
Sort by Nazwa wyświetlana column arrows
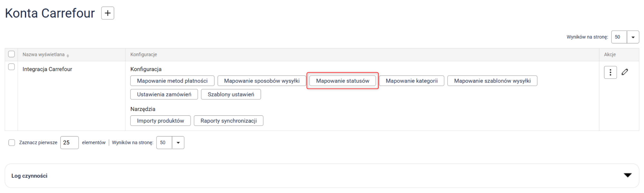[68, 55]
